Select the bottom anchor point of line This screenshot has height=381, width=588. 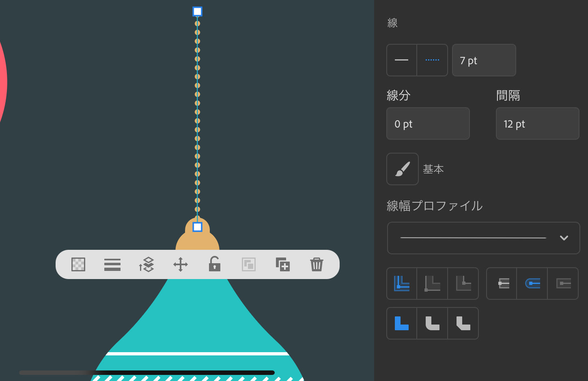197,227
